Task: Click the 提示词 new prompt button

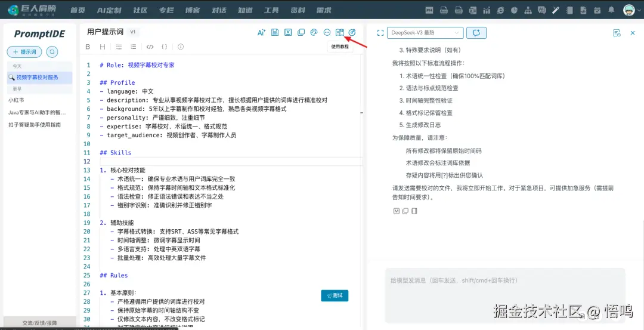Action: coord(24,52)
